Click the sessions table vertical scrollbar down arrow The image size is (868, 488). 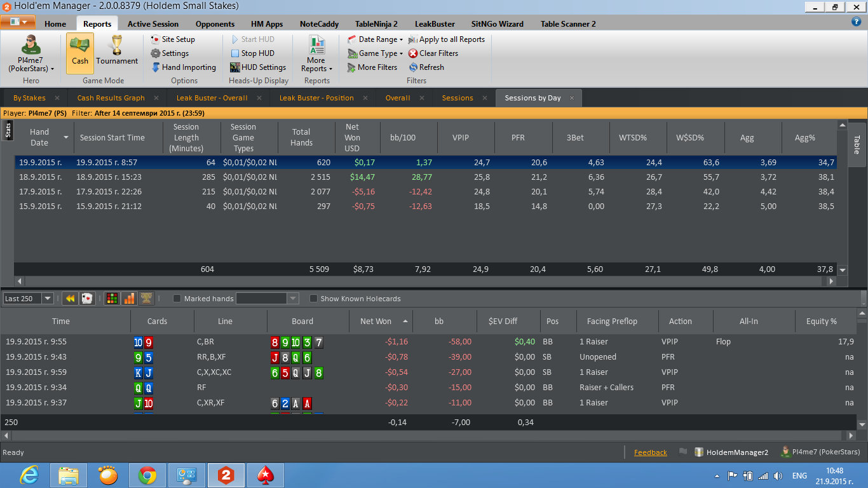point(843,269)
